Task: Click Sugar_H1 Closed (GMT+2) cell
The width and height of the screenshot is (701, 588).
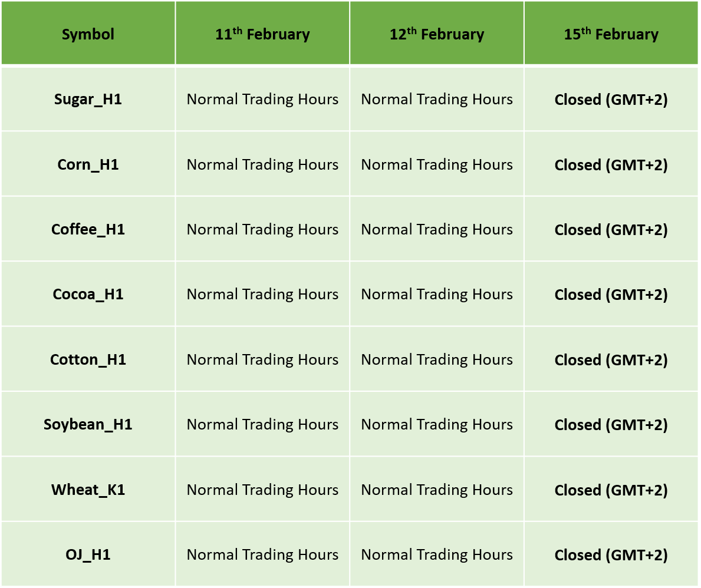Action: [611, 99]
